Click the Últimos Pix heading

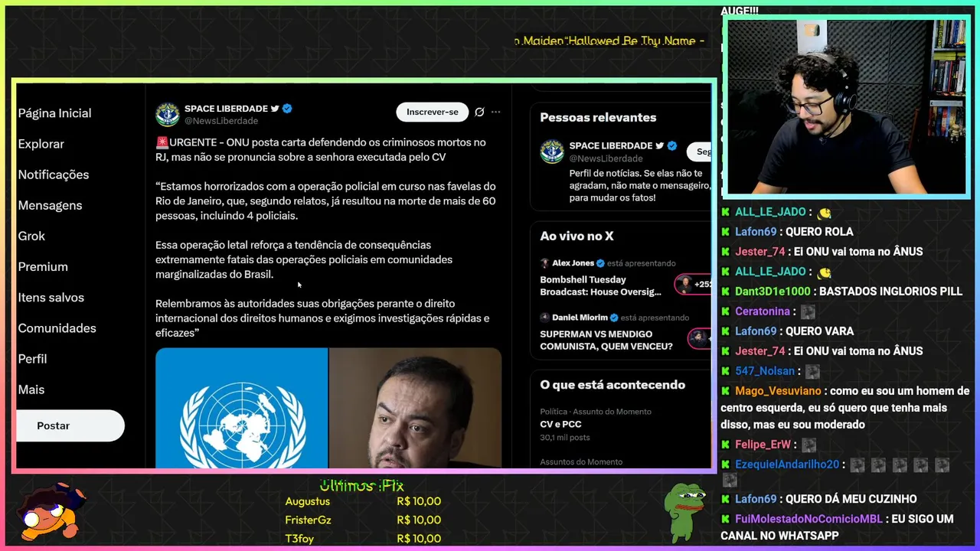(361, 485)
